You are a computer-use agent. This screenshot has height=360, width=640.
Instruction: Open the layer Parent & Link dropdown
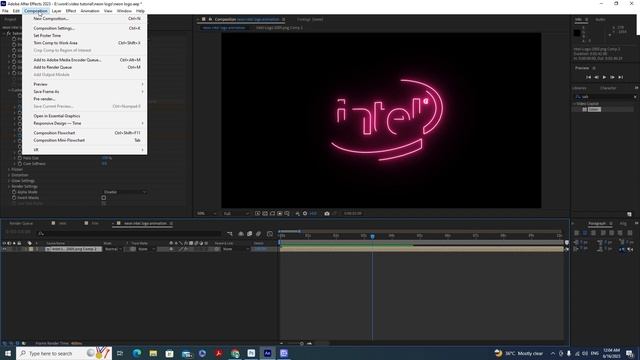click(x=235, y=249)
